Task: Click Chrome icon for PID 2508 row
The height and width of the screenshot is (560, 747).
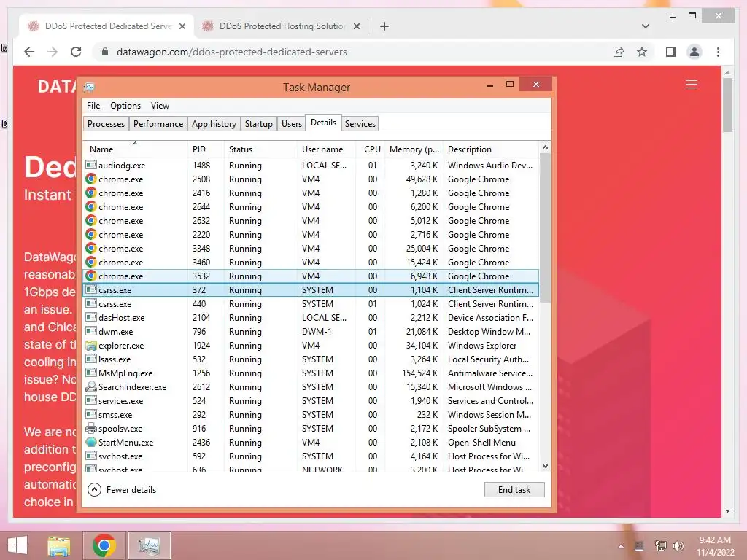Action: coord(91,179)
